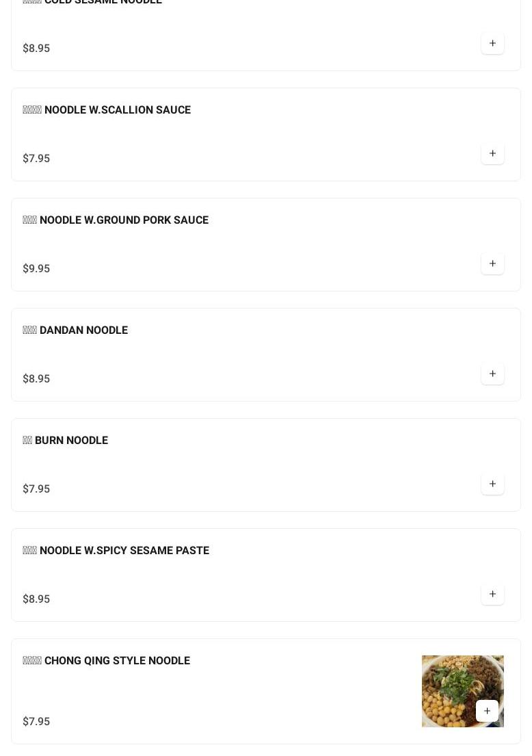Select the Noodle w. Ground Pork Sauce title
Screen dimensions: 532x756
(116, 220)
